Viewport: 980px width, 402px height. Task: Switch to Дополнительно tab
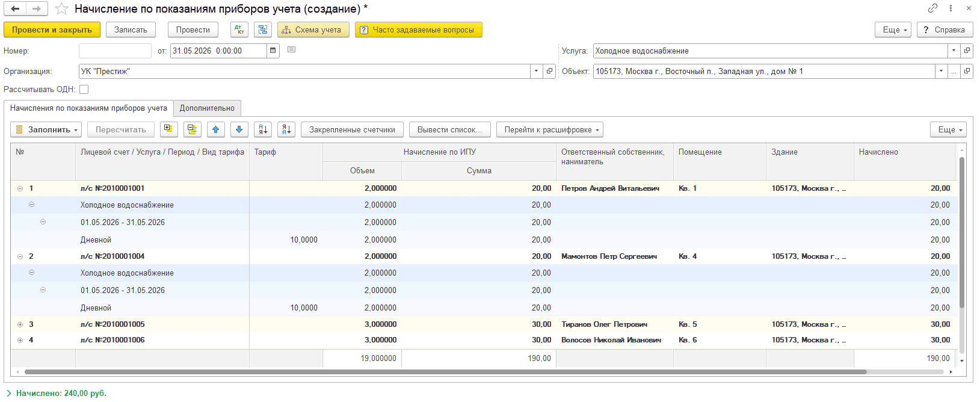coord(207,108)
